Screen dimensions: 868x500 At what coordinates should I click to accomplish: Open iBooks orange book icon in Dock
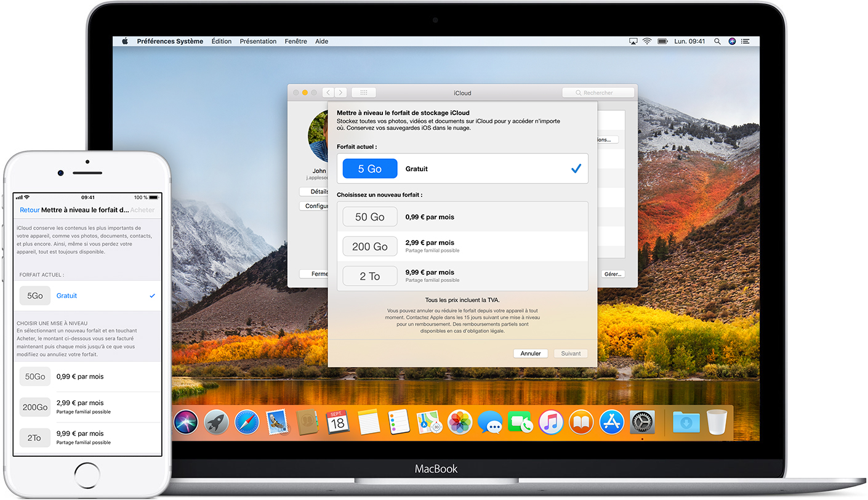[x=581, y=422]
